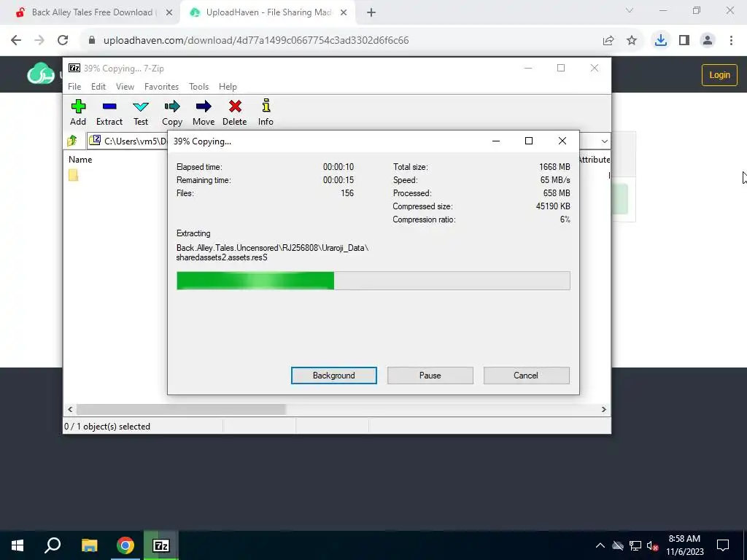Show hidden system tray icons
747x560 pixels.
click(600, 545)
